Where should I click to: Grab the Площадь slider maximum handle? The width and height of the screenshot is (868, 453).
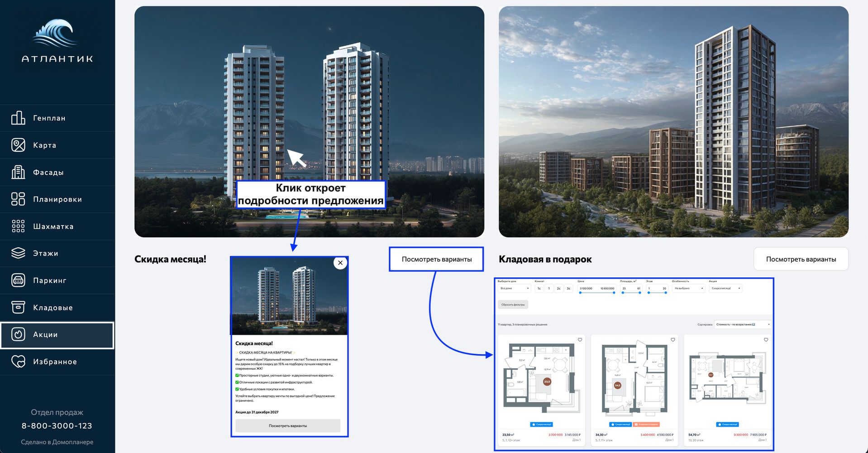point(640,293)
